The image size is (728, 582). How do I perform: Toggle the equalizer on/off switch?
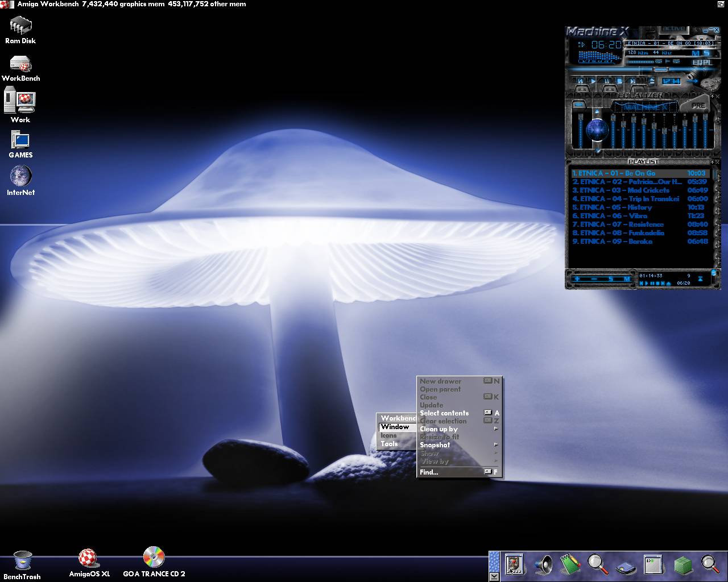point(578,105)
